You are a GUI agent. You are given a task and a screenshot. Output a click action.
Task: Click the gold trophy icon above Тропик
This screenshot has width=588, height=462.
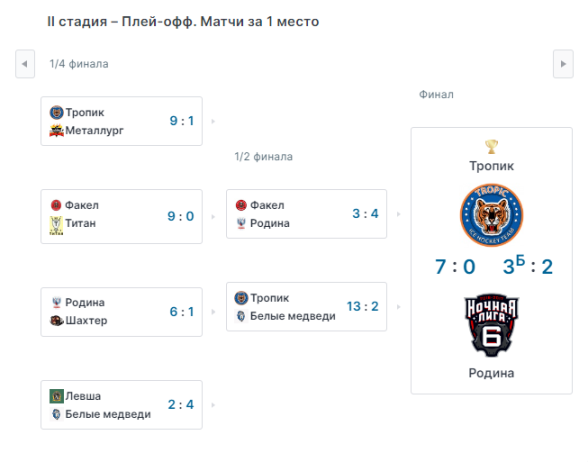tap(491, 147)
